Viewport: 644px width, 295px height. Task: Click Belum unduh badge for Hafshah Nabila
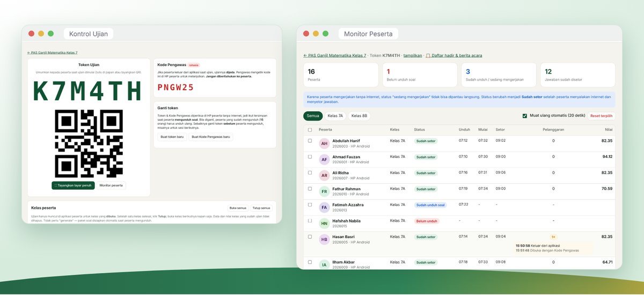click(x=427, y=221)
